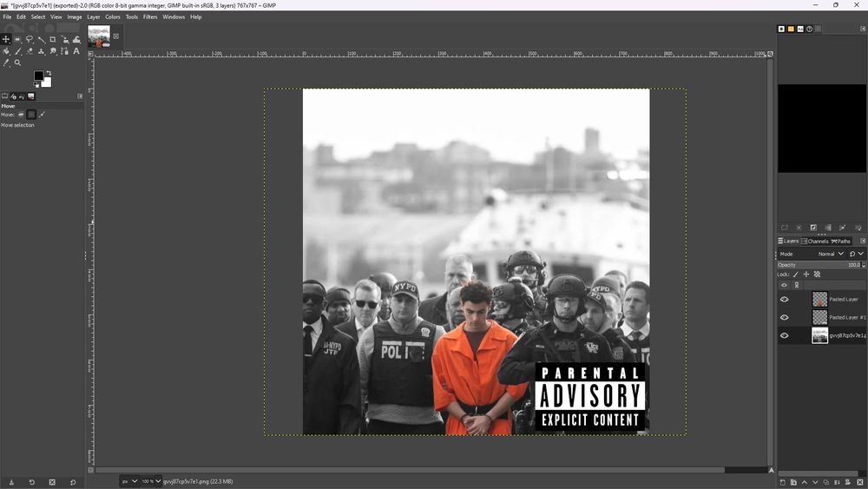
Task: Select the Clone tool
Action: pos(41,51)
